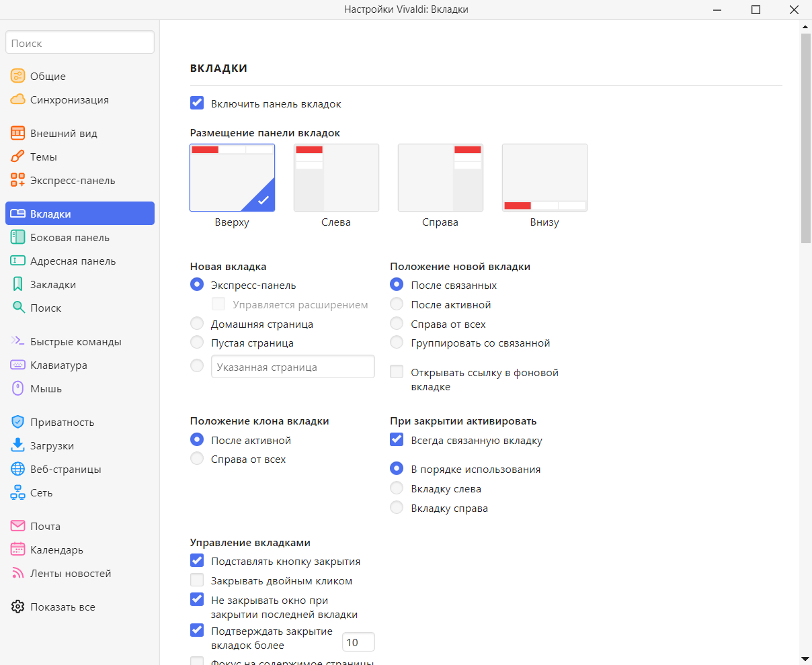Open the Приватность shield icon

coord(17,422)
